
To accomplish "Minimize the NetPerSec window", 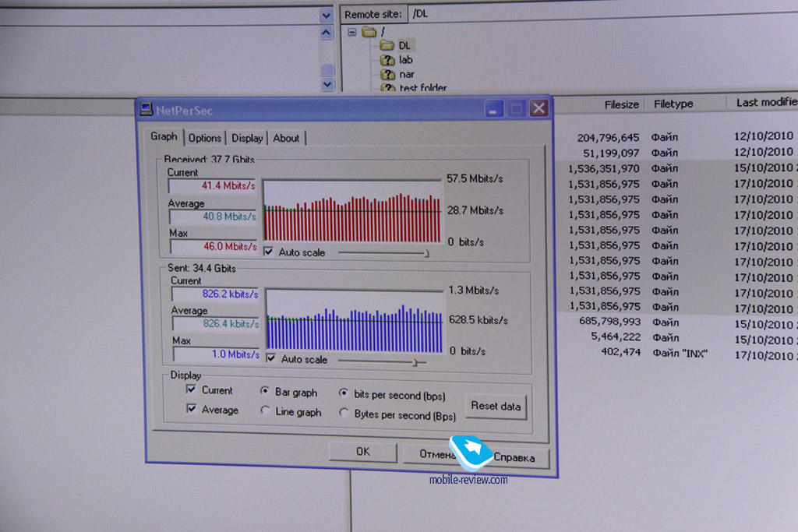I will [x=493, y=109].
